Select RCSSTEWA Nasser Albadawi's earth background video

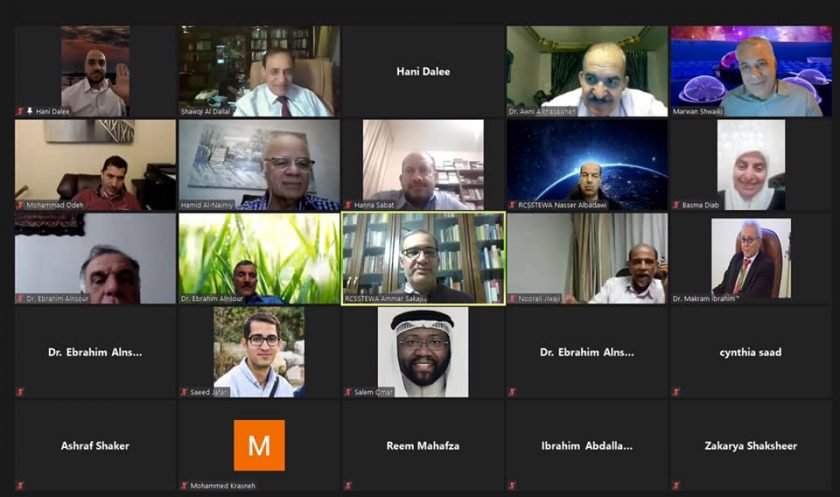[x=587, y=165]
